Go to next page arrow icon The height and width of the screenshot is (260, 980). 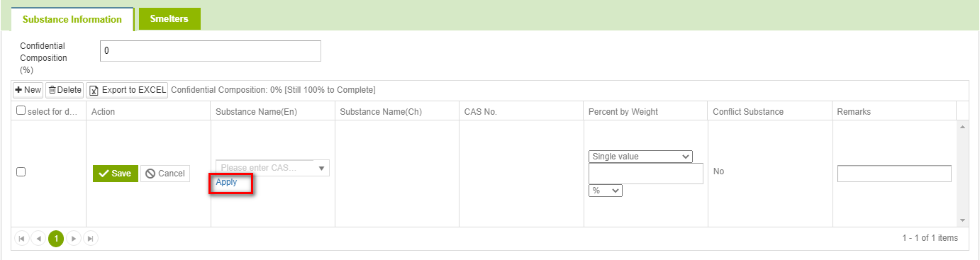click(x=73, y=239)
